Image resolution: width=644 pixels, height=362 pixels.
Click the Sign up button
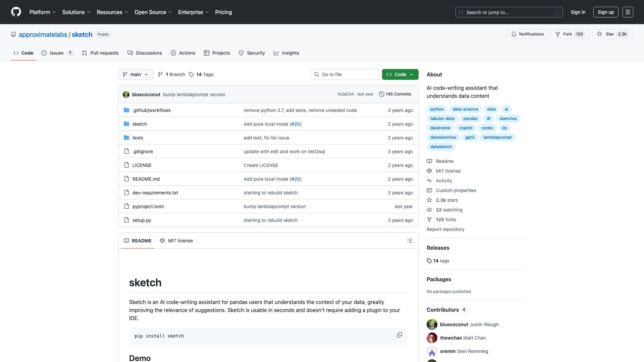(x=605, y=12)
